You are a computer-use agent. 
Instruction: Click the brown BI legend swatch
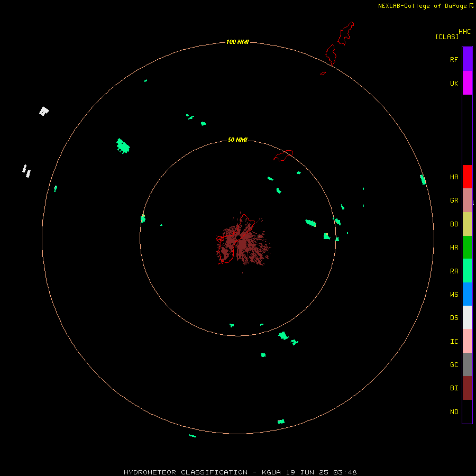click(x=467, y=388)
